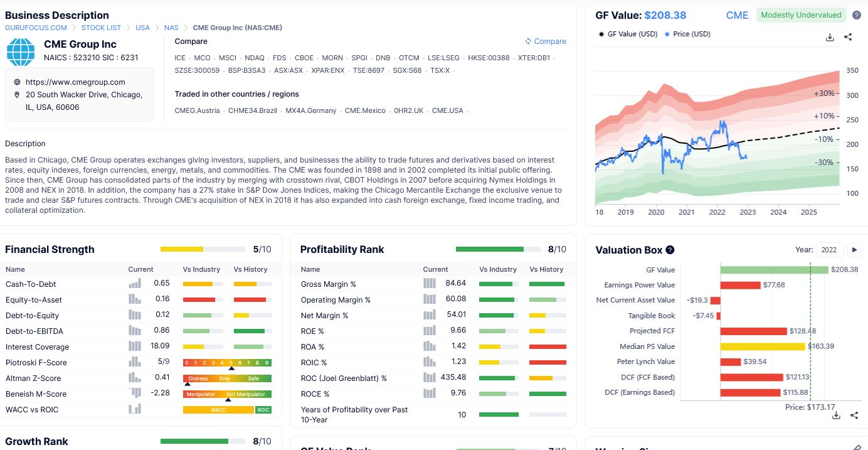Open Beneish M-Score mini chart icon
The height and width of the screenshot is (450, 868).
(135, 393)
